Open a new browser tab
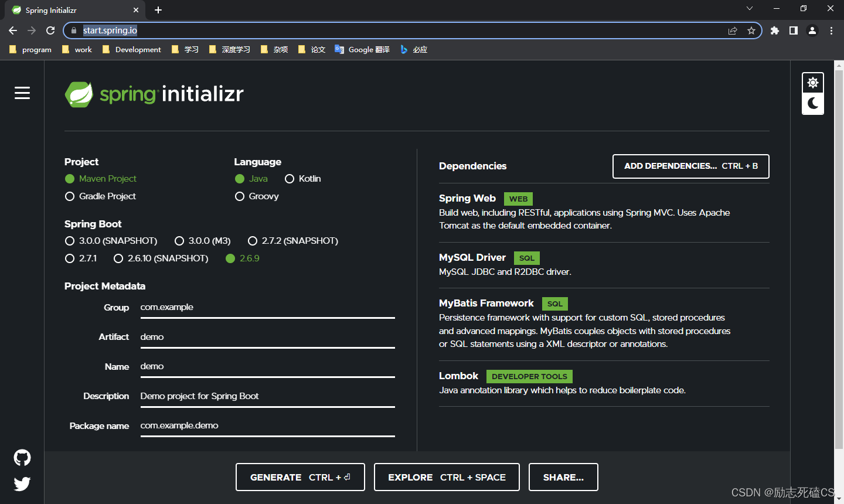Image resolution: width=844 pixels, height=504 pixels. pos(158,10)
